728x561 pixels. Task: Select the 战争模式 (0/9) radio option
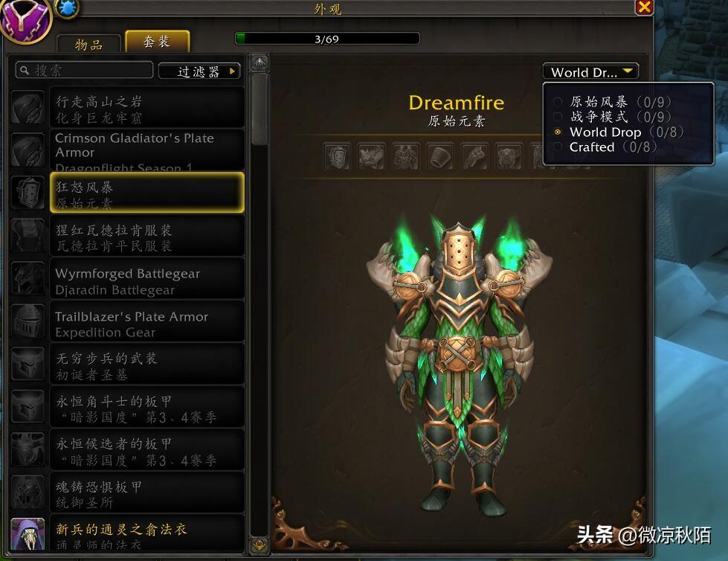click(558, 117)
